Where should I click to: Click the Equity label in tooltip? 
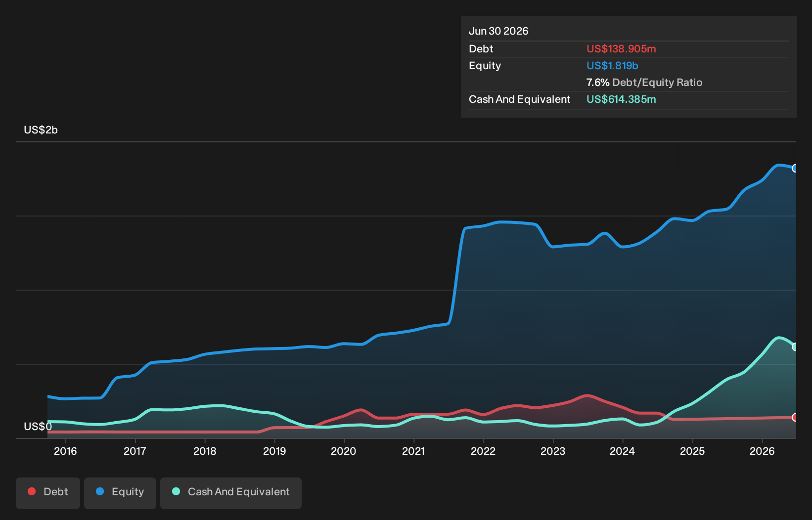485,66
